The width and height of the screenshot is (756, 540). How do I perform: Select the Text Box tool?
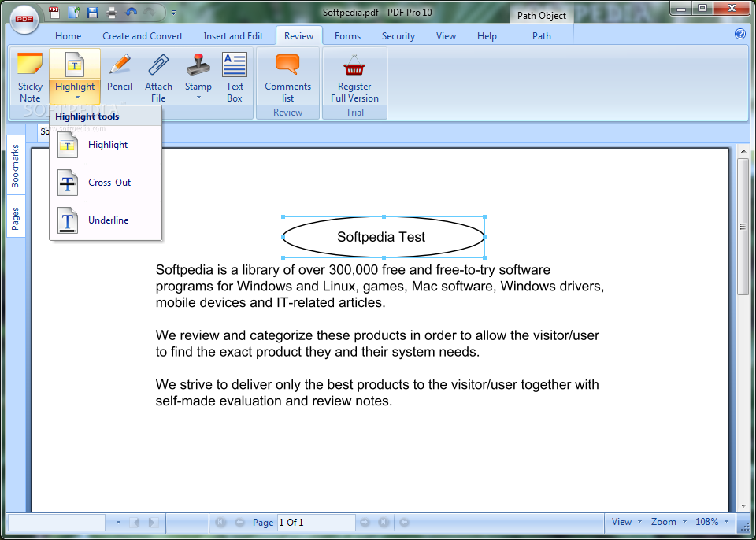(235, 76)
